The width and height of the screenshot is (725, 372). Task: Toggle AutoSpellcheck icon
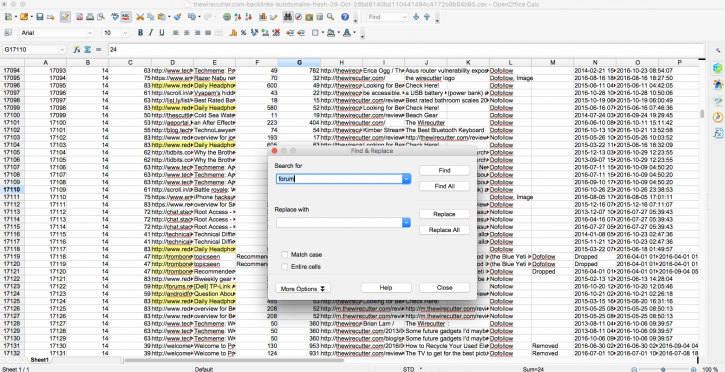point(125,17)
